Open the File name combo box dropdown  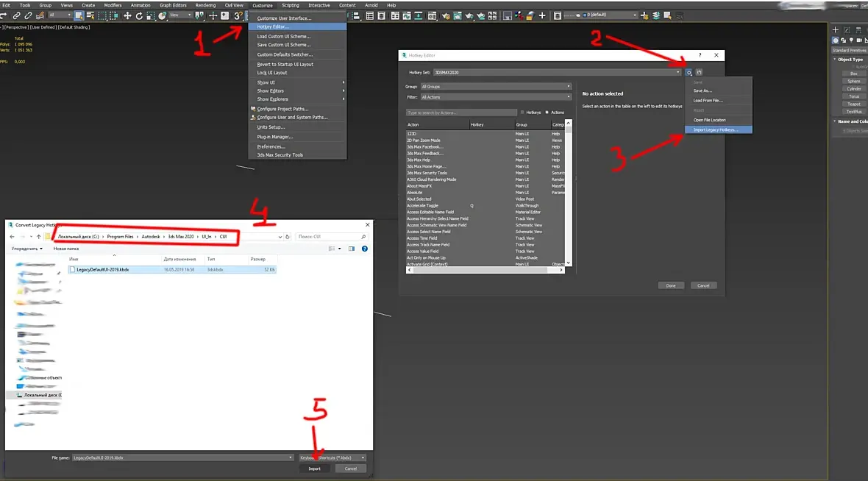[x=291, y=457]
